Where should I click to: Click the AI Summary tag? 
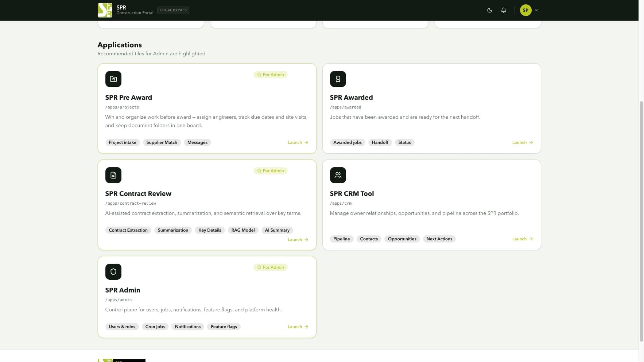(x=277, y=230)
